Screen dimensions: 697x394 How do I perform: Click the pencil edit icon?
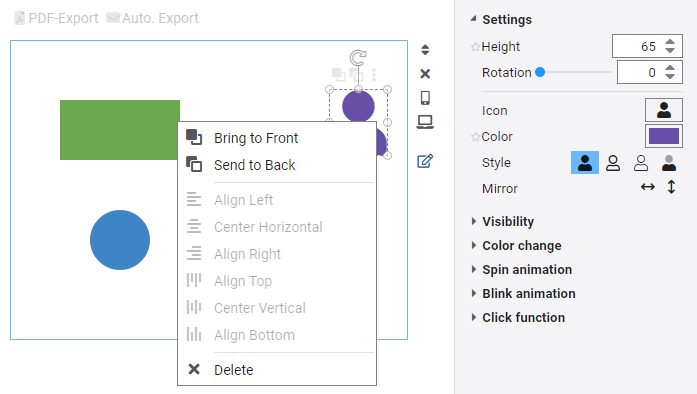pyautogui.click(x=425, y=161)
